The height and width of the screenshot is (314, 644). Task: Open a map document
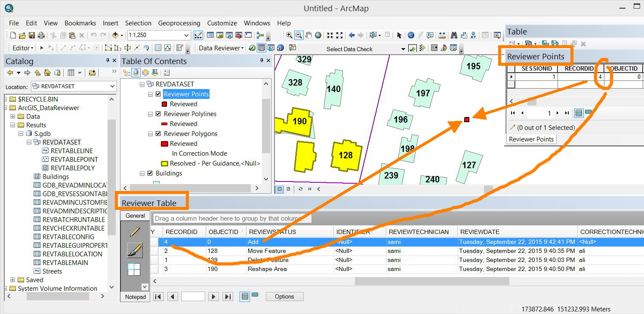tap(22, 35)
